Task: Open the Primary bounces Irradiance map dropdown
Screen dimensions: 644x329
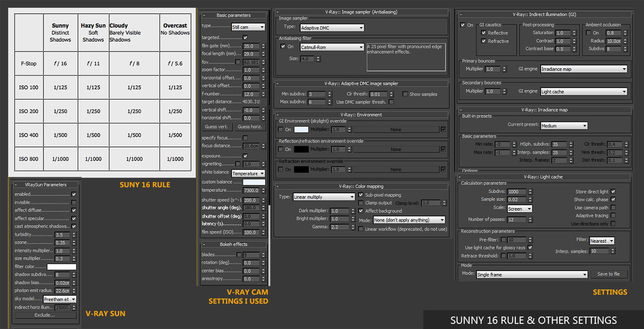Action: [583, 69]
